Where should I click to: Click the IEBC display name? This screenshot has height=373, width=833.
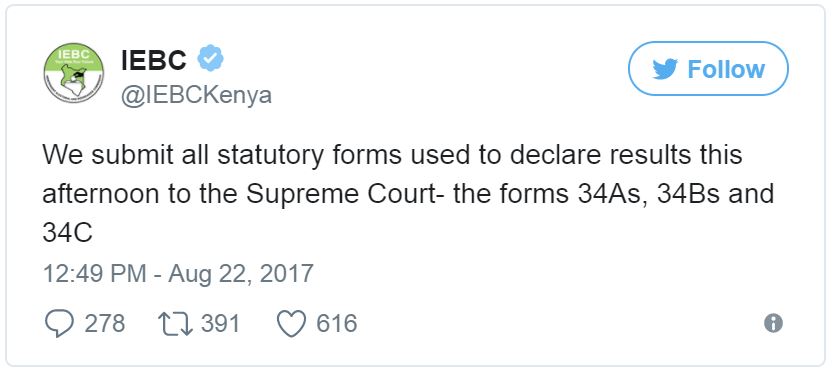(x=154, y=60)
